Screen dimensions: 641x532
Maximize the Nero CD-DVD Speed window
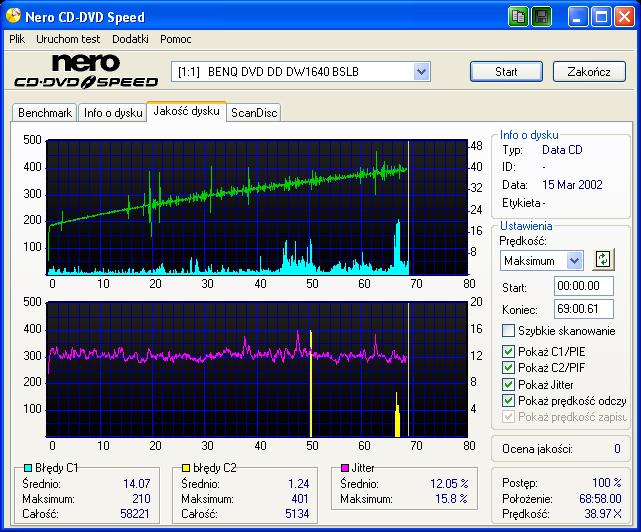[601, 17]
